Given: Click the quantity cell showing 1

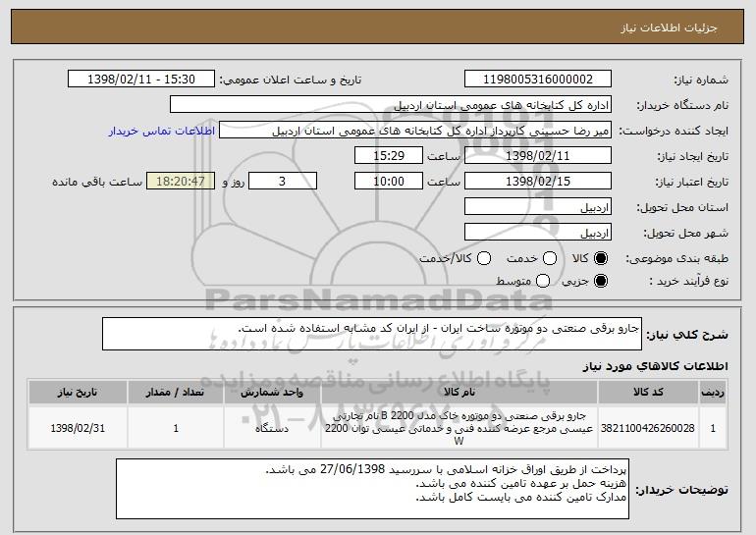Looking at the screenshot, I should tap(175, 428).
